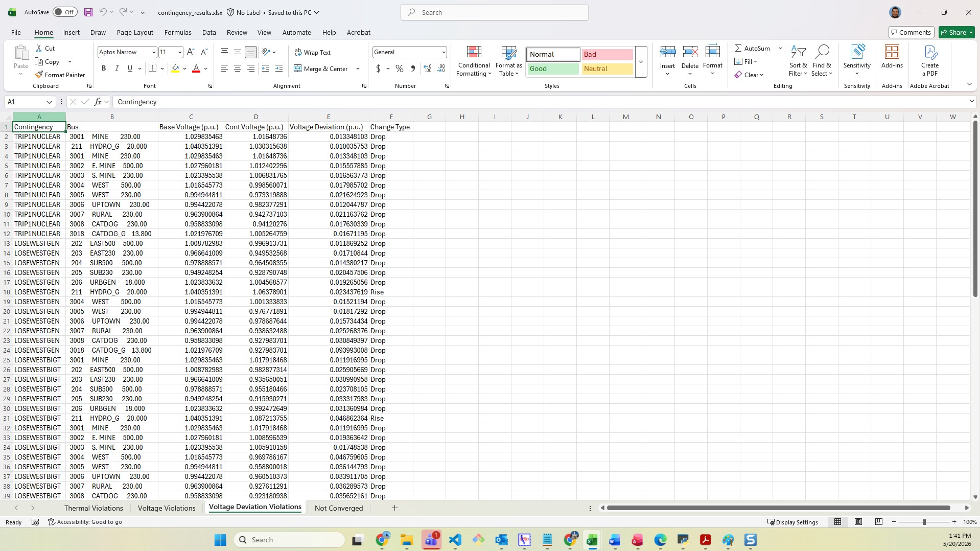Center text horizontally in cells

point(238,68)
